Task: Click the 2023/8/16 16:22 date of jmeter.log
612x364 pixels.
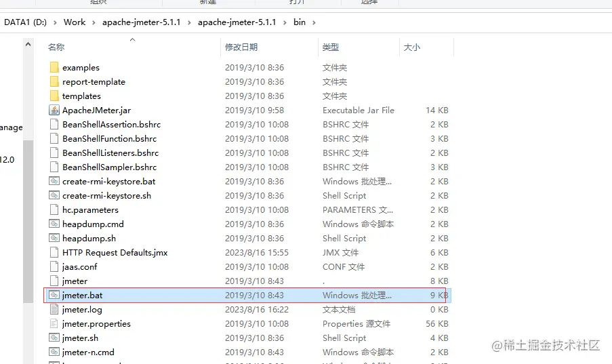Action: pyautogui.click(x=257, y=310)
